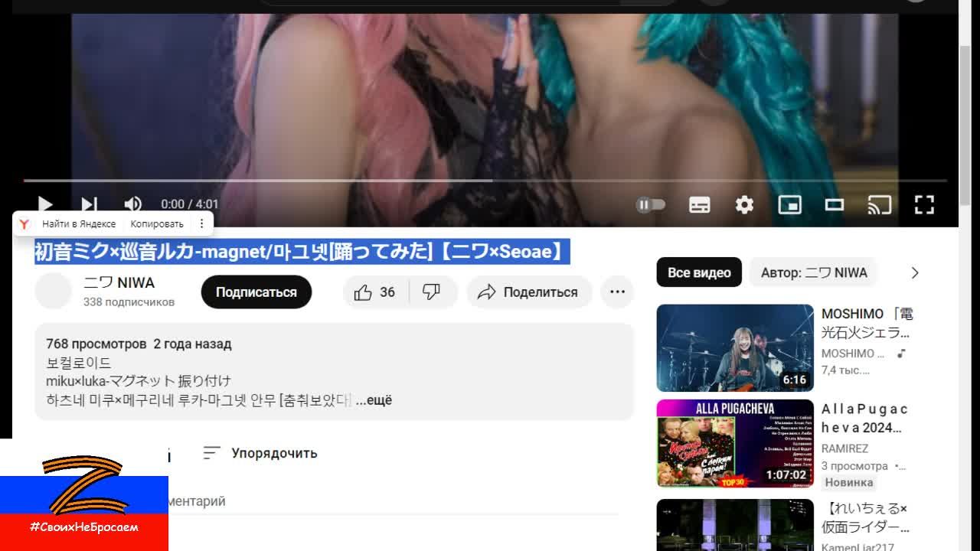The height and width of the screenshot is (551, 980).
Task: Open 【れいちぇる×仮面ライダー video title
Action: (x=865, y=517)
